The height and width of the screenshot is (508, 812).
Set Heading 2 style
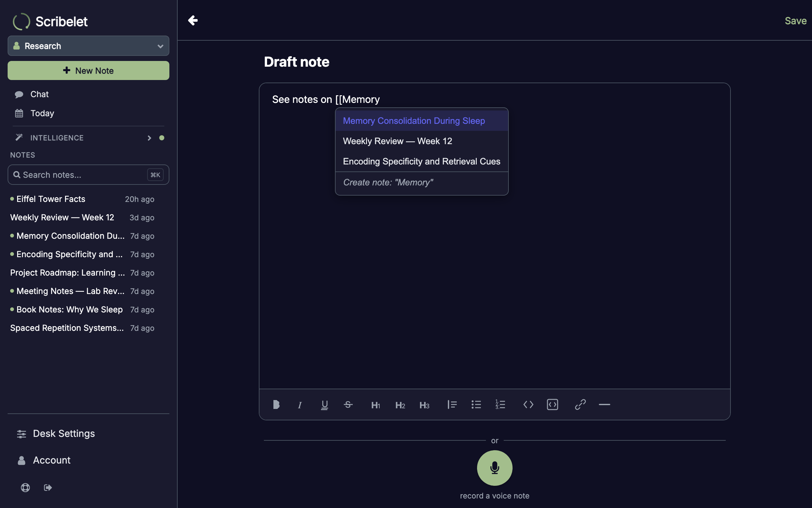400,404
